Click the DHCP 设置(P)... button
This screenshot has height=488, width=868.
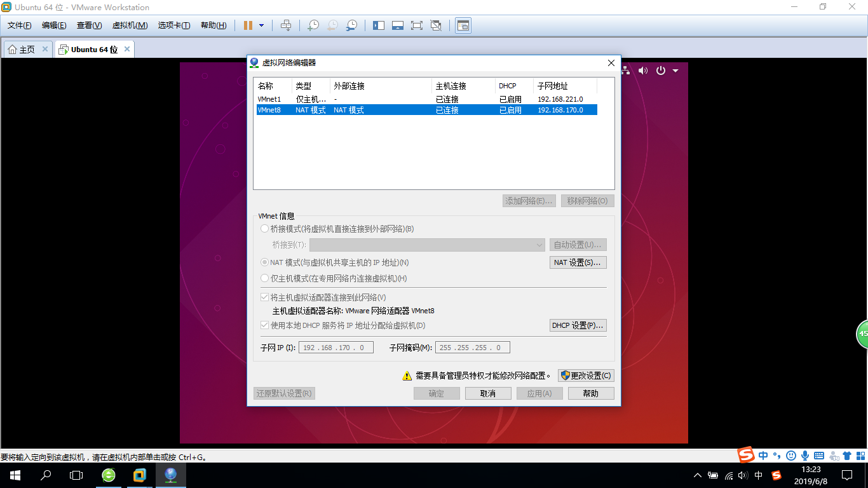tap(578, 325)
